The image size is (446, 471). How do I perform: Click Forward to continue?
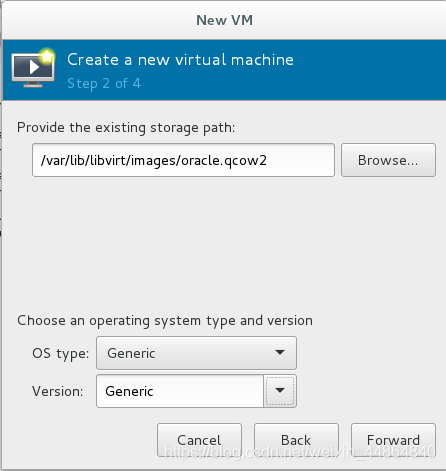click(393, 440)
